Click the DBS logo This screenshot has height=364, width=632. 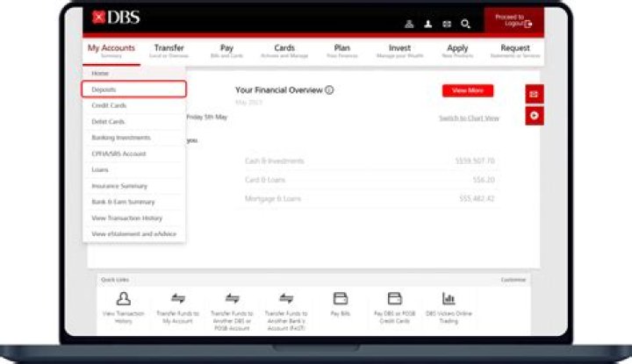coord(116,18)
